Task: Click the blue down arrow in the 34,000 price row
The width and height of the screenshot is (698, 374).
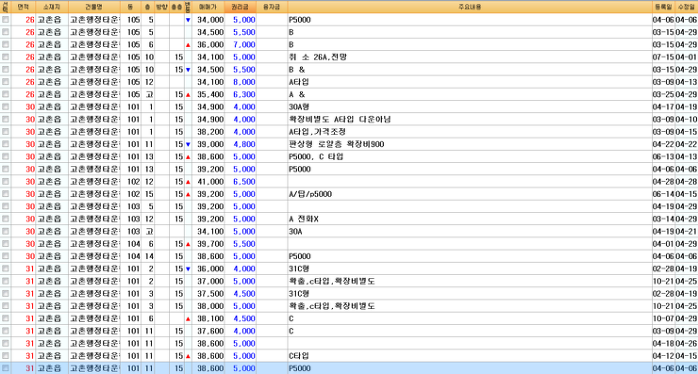Action: (188, 20)
